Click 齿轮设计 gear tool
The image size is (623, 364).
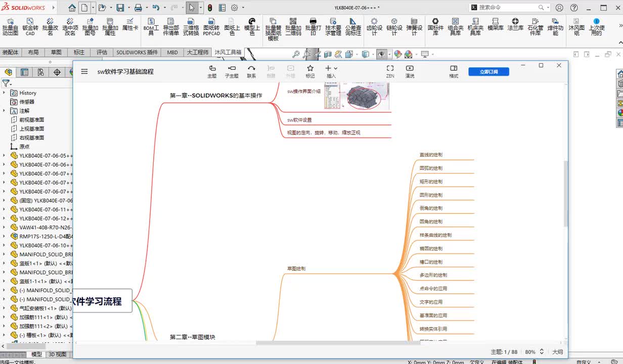pos(374,27)
